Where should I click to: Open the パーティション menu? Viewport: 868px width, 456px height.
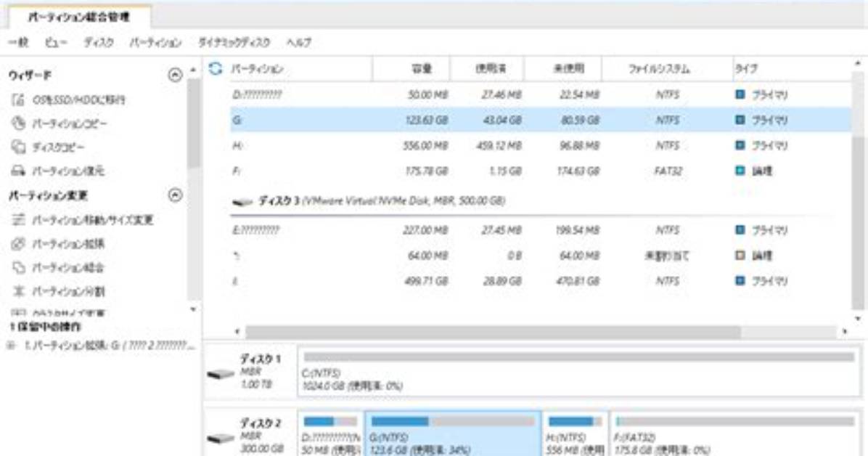click(155, 42)
